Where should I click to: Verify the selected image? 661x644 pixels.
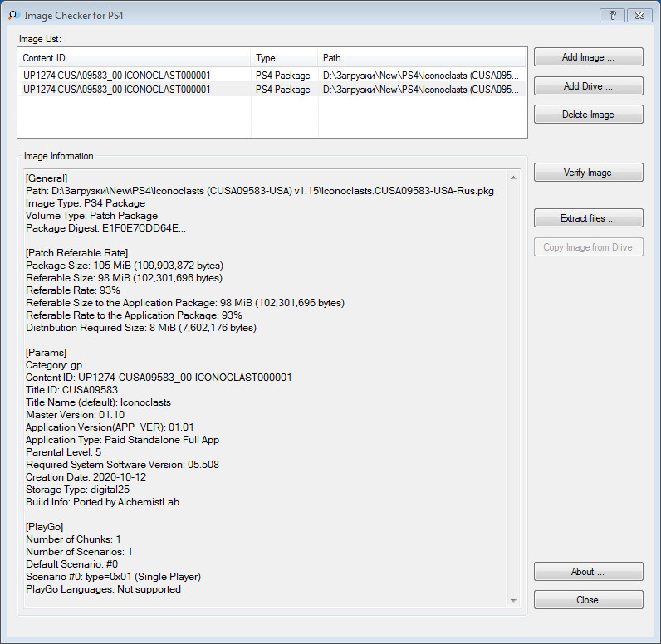[x=588, y=173]
